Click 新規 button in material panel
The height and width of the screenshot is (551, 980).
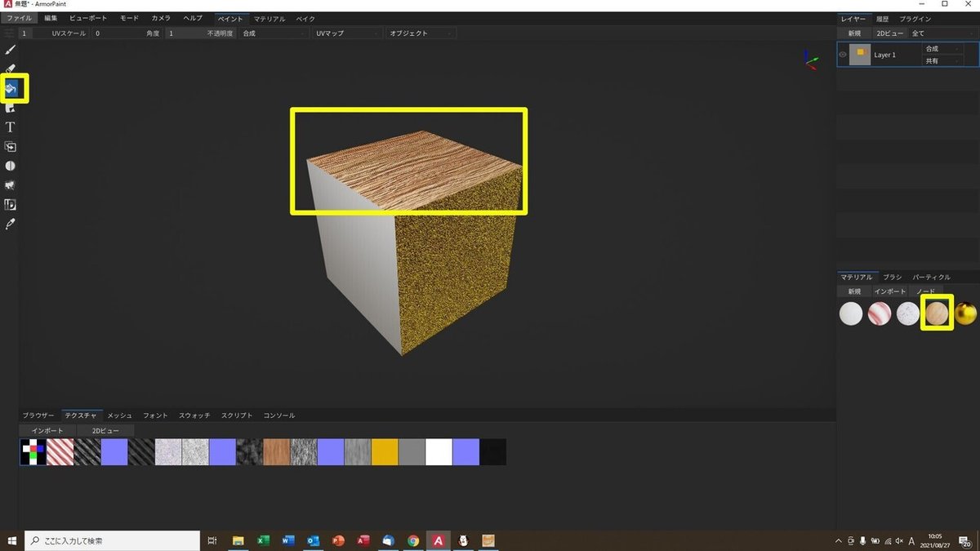[854, 291]
